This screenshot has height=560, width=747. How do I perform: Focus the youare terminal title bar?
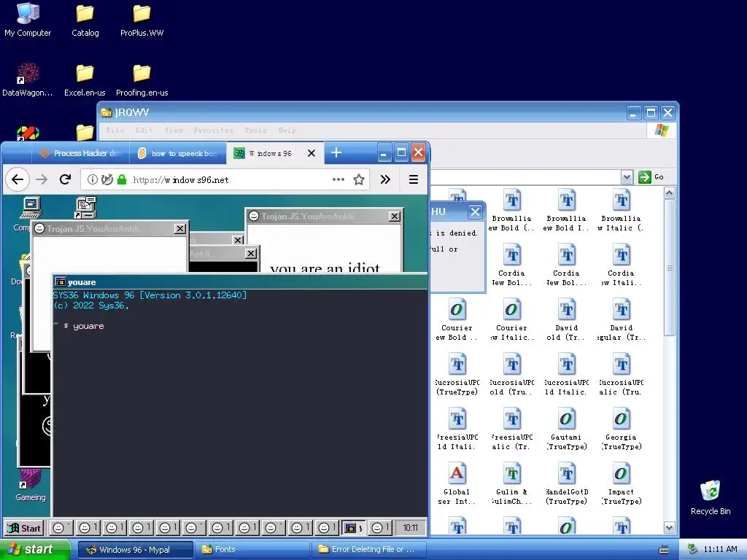(239, 282)
